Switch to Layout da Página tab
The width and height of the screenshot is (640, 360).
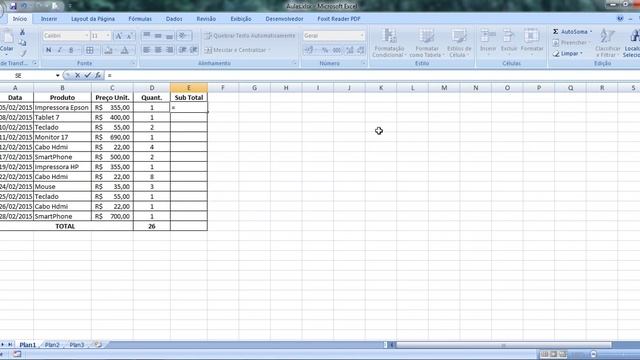coord(93,19)
